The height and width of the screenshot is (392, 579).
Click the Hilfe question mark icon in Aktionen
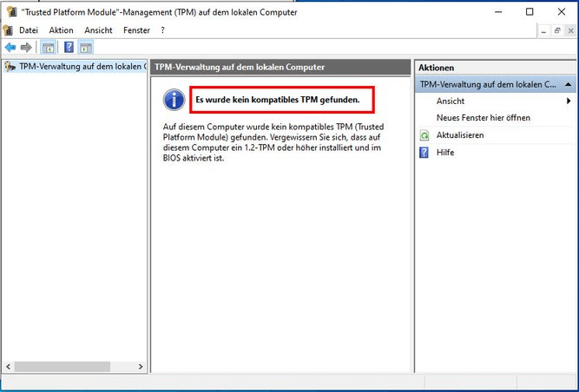tap(424, 153)
